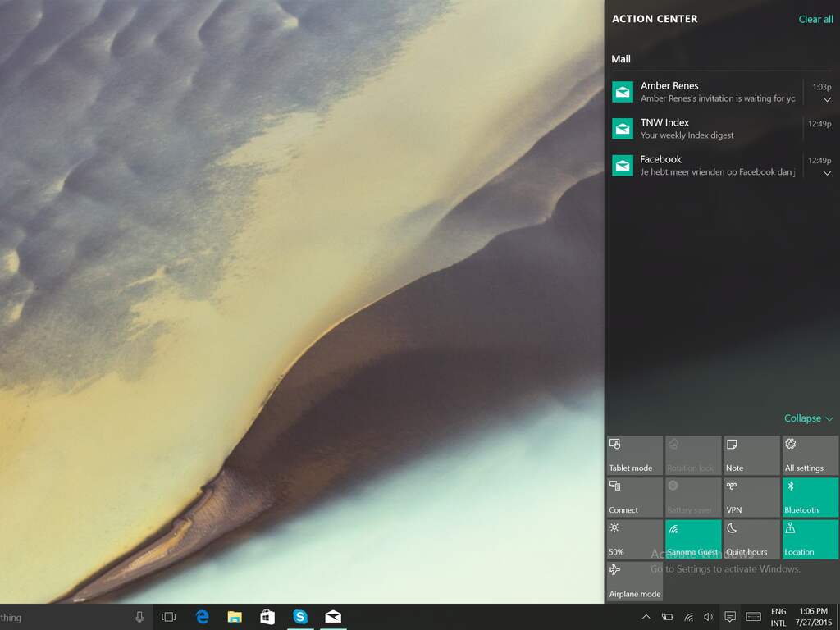Click the mail icon beside Facebook
This screenshot has height=630, width=840.
pos(623,165)
